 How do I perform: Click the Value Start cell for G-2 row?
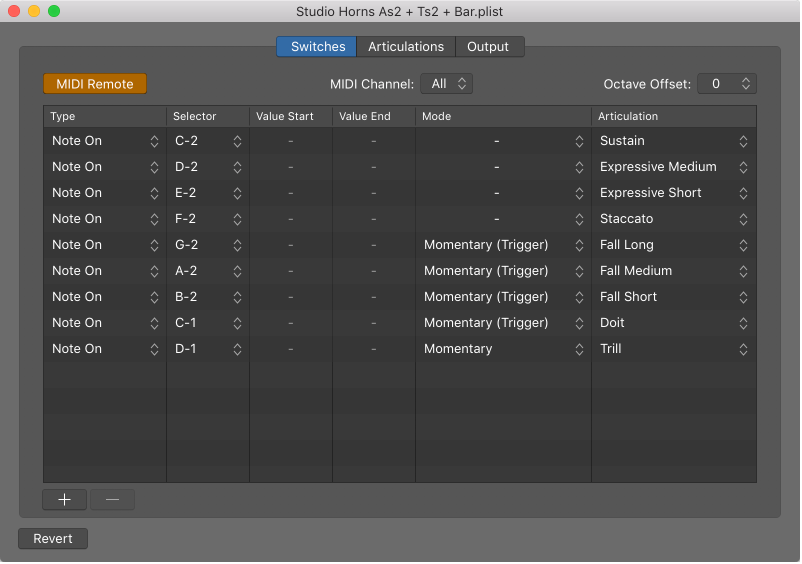point(290,245)
